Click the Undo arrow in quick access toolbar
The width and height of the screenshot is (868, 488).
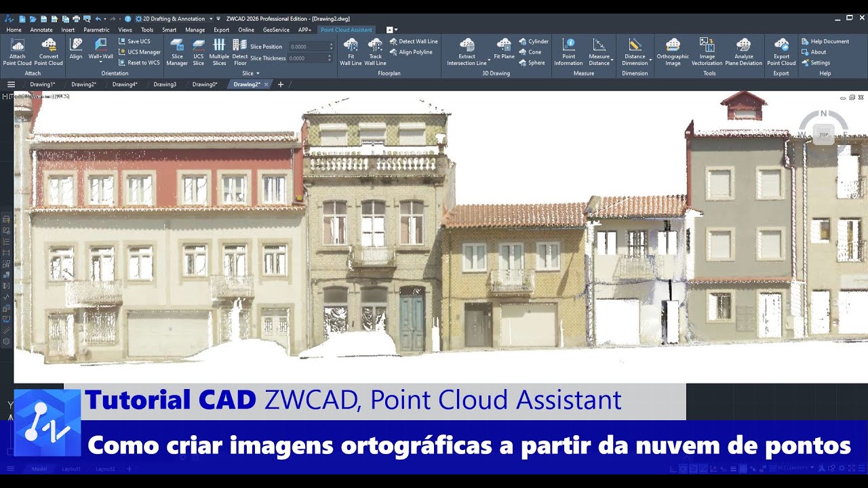[98, 19]
